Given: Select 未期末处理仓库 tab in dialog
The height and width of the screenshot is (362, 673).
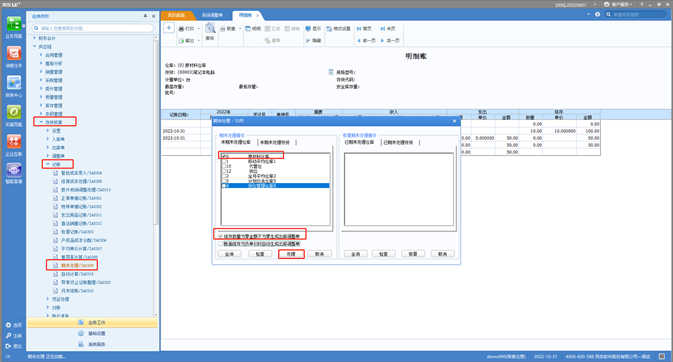Looking at the screenshot, I should coord(236,142).
